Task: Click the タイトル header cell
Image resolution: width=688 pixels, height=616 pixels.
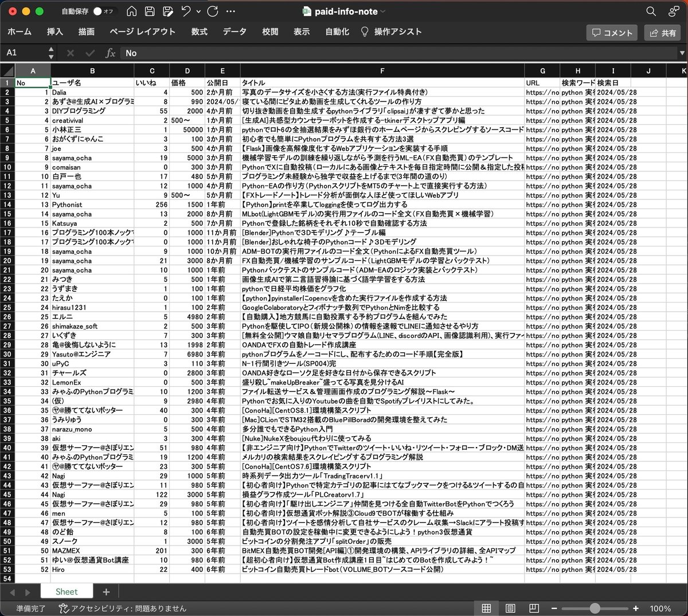Action: 382,83
